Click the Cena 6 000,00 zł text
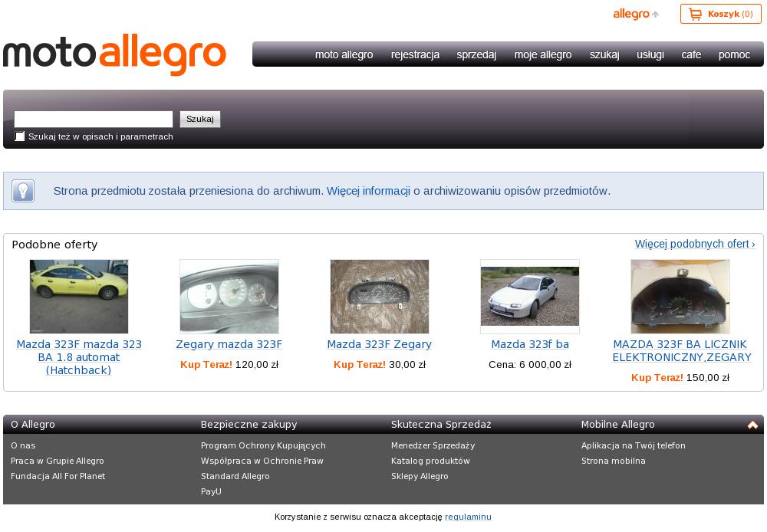The width and height of the screenshot is (767, 532). click(530, 365)
